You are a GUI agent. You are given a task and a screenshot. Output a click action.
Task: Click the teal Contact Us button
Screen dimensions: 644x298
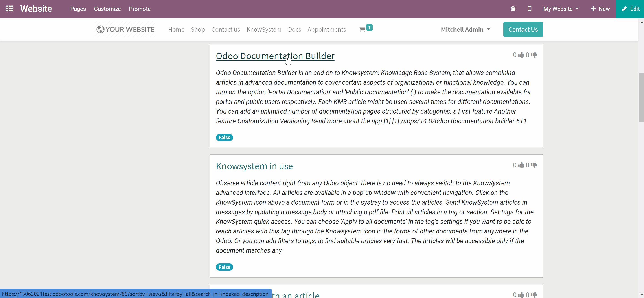pyautogui.click(x=523, y=29)
